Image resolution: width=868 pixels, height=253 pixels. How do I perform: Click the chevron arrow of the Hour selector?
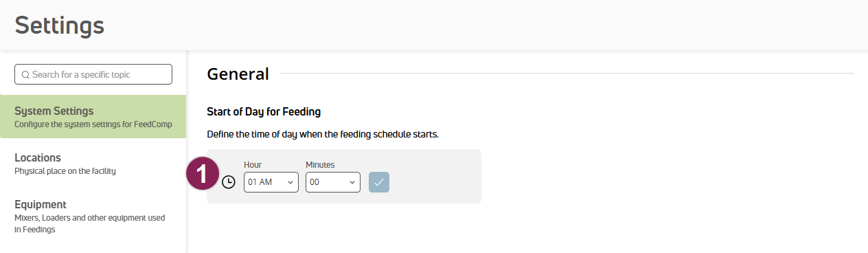coord(290,182)
